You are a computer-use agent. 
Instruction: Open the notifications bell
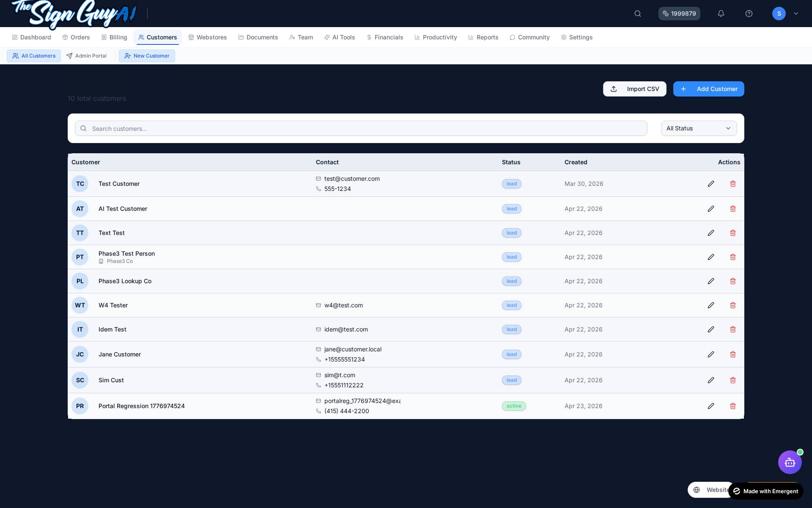721,14
